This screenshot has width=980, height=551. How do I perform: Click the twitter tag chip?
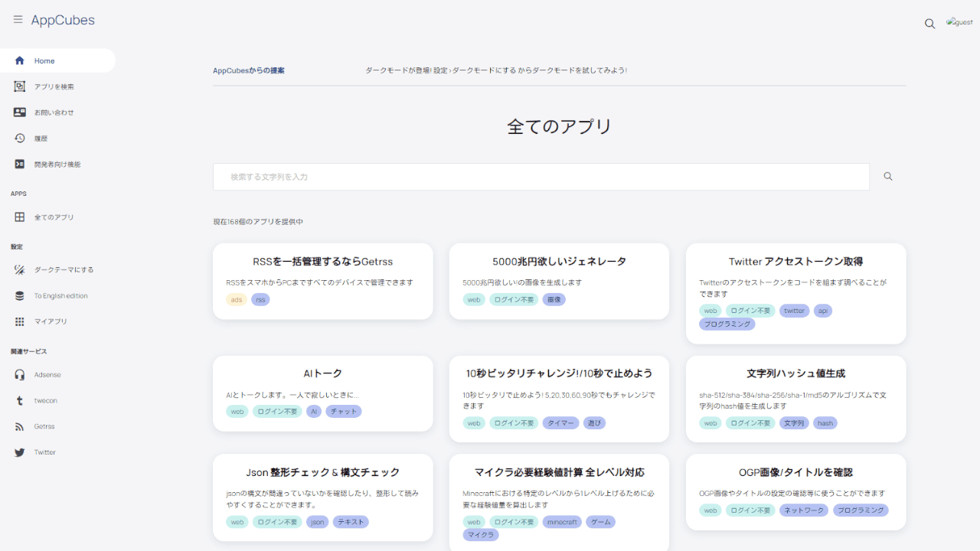tap(795, 311)
